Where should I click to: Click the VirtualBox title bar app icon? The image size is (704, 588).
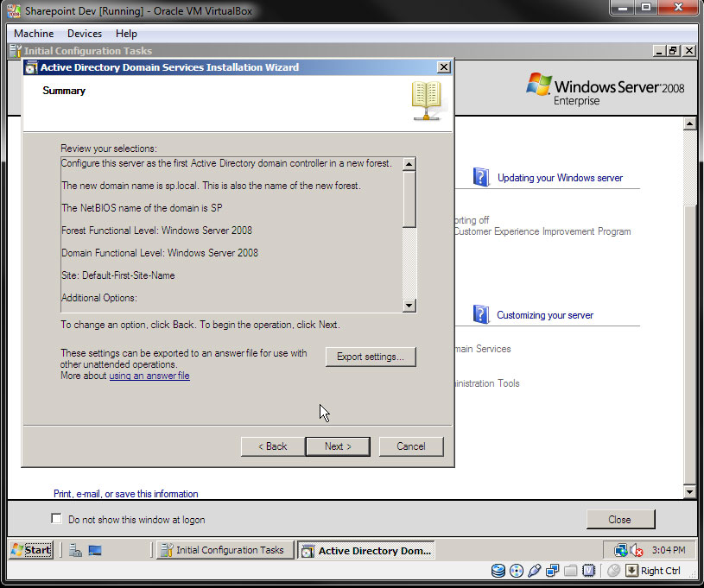[14, 10]
